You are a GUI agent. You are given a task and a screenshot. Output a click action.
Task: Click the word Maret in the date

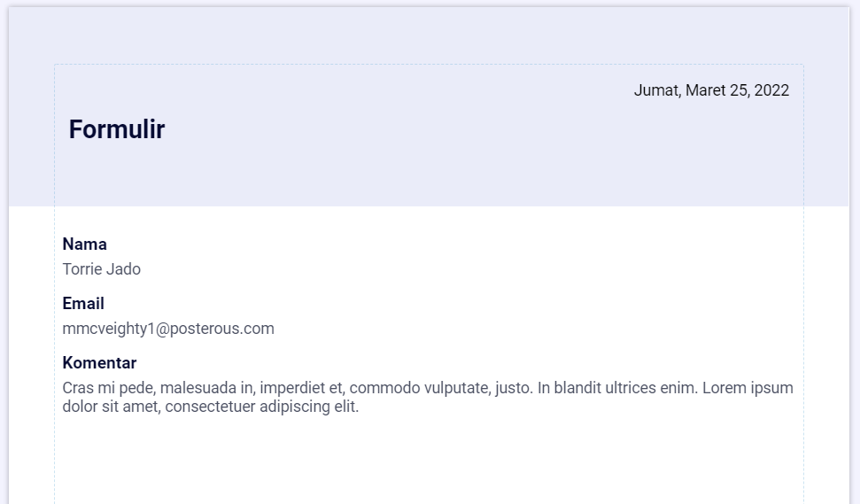706,90
